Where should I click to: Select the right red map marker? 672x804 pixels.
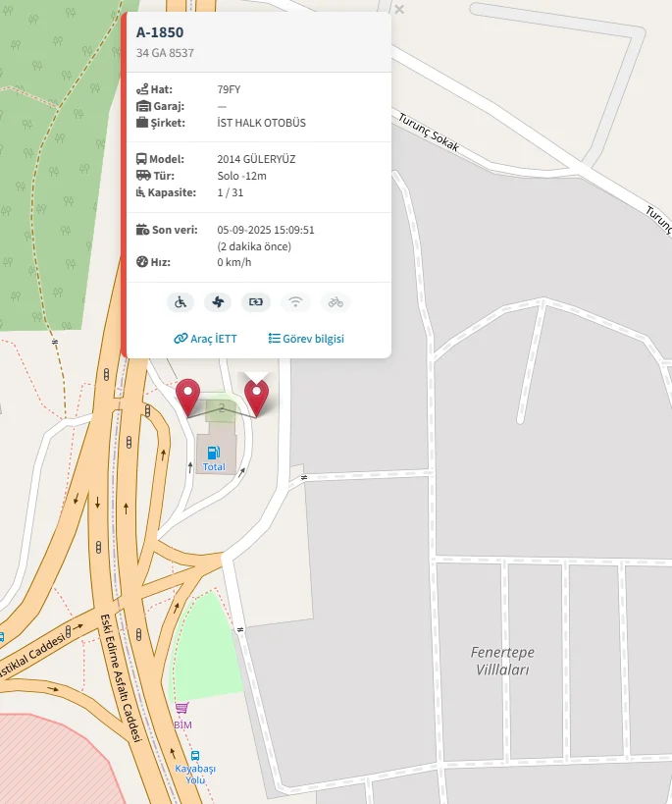(x=256, y=397)
